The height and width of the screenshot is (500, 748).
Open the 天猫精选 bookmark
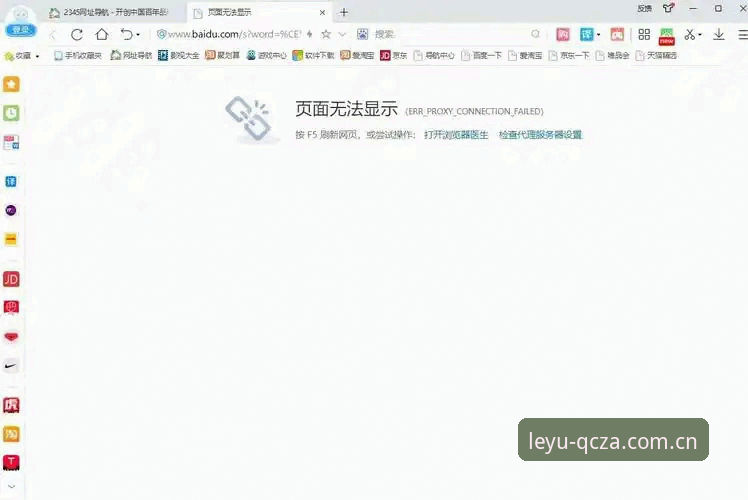coord(656,56)
